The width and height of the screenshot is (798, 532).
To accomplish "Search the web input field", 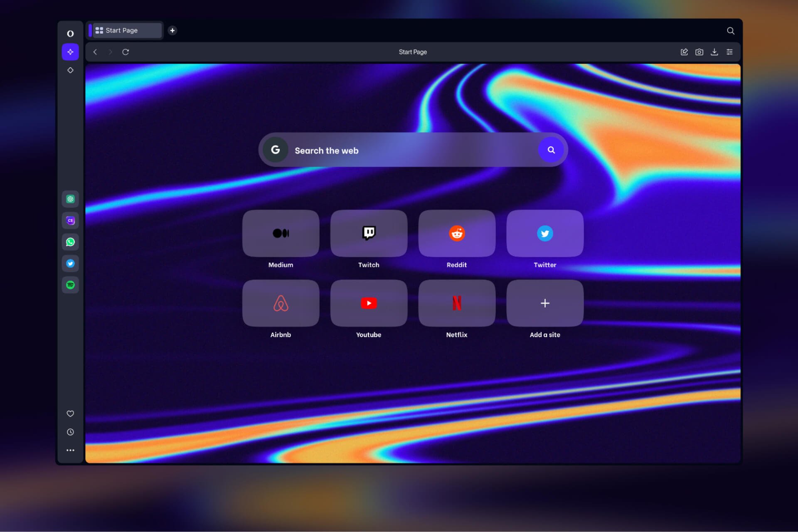I will coord(413,150).
